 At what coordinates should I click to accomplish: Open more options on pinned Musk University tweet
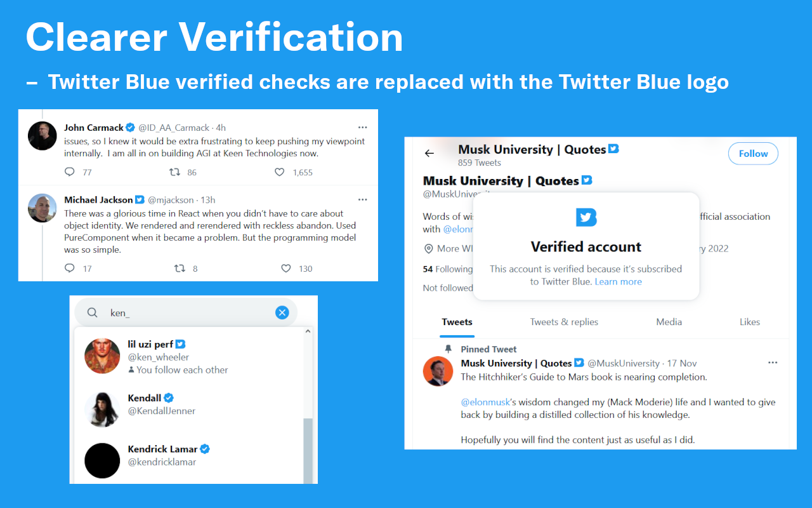click(773, 363)
